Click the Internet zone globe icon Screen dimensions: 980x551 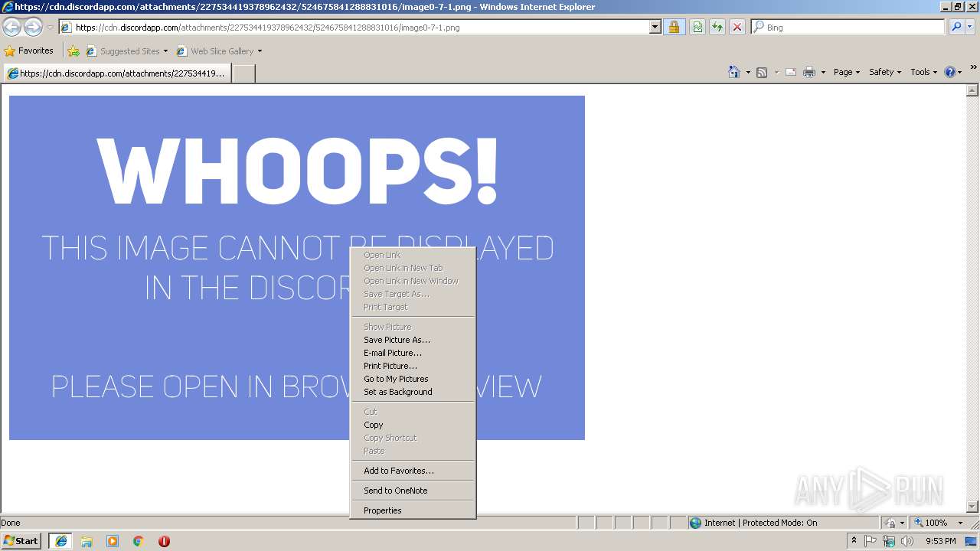(695, 523)
